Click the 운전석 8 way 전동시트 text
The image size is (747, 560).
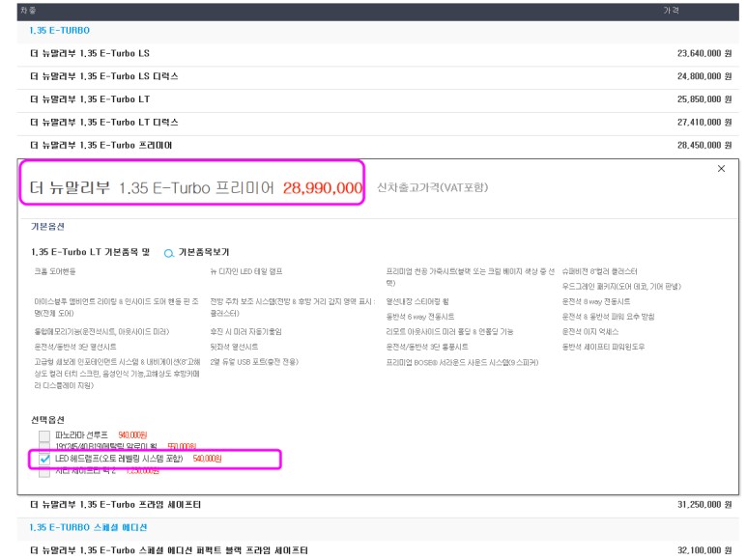click(596, 301)
